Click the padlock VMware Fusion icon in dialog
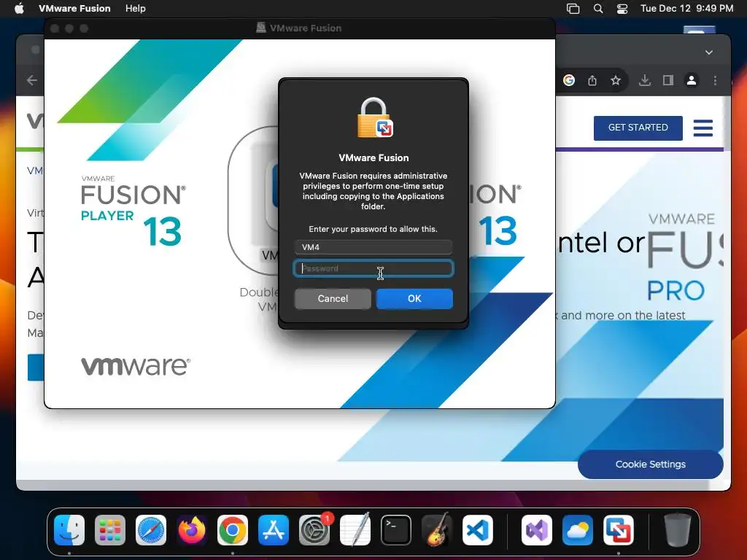The width and height of the screenshot is (747, 560). [x=374, y=117]
